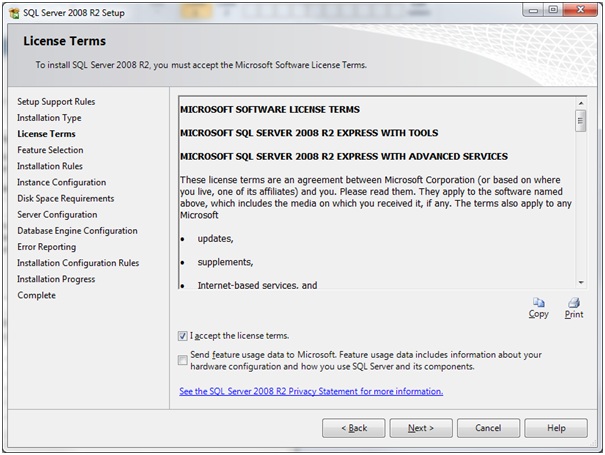Select Complete step in sidebar
Screen dimensions: 605x455
point(36,295)
